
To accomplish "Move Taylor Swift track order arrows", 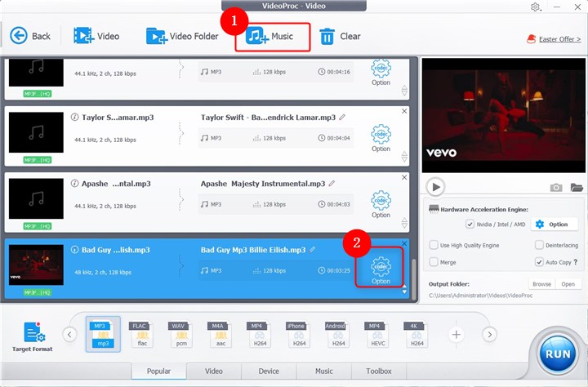I will (404, 157).
